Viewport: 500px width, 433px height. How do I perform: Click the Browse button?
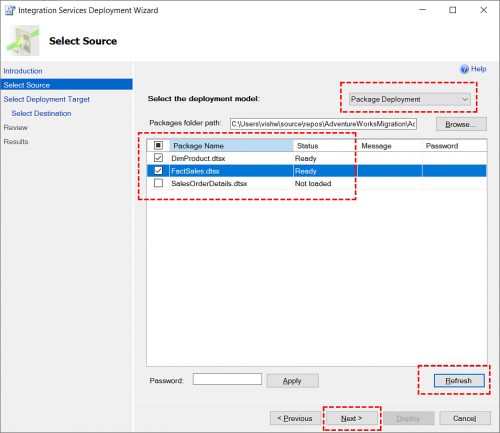tap(461, 124)
